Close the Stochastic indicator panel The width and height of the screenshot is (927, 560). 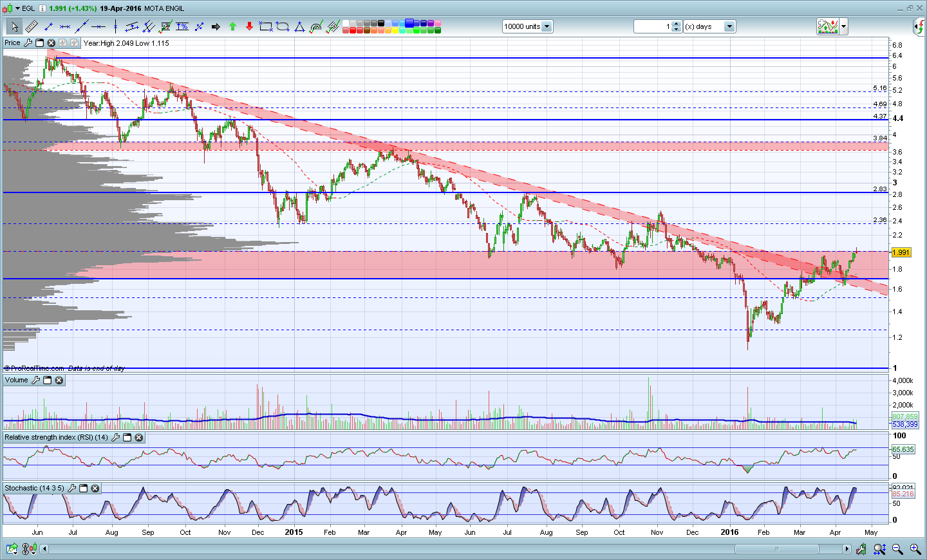coord(95,489)
